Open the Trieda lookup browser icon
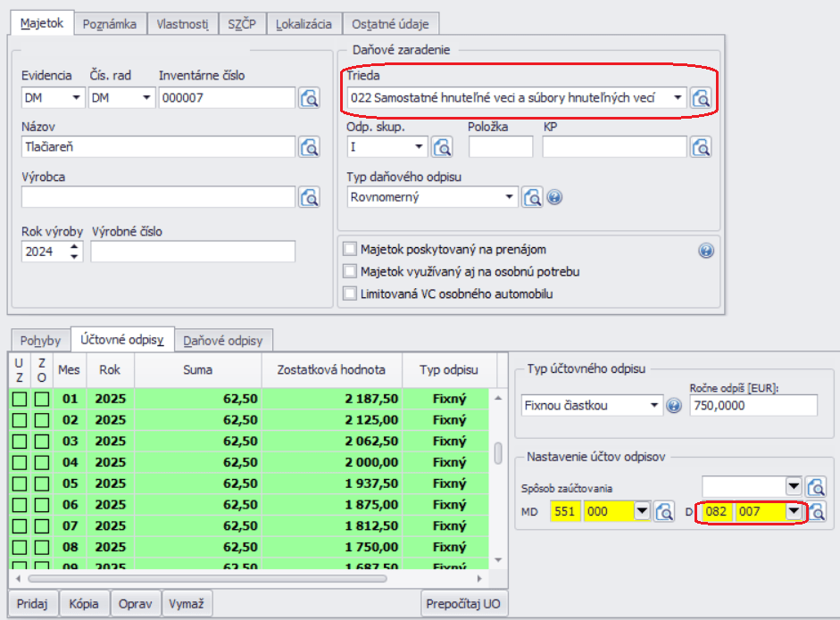This screenshot has width=840, height=620. tap(701, 98)
